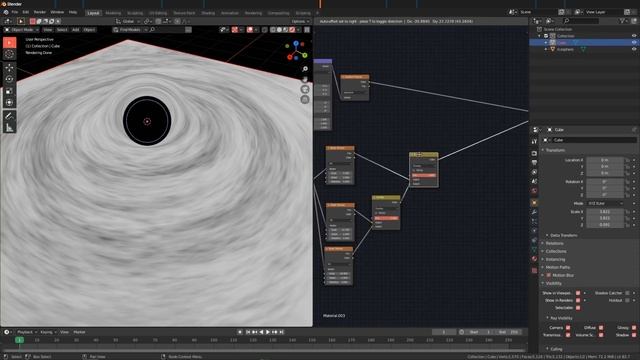Open the timeline Keying menu

tap(48, 332)
